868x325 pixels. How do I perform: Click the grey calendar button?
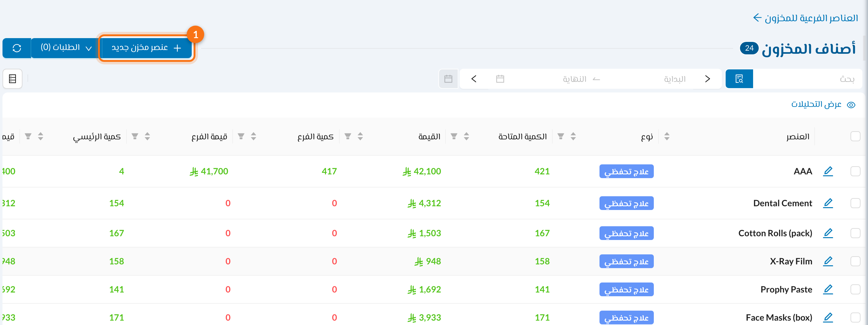448,79
